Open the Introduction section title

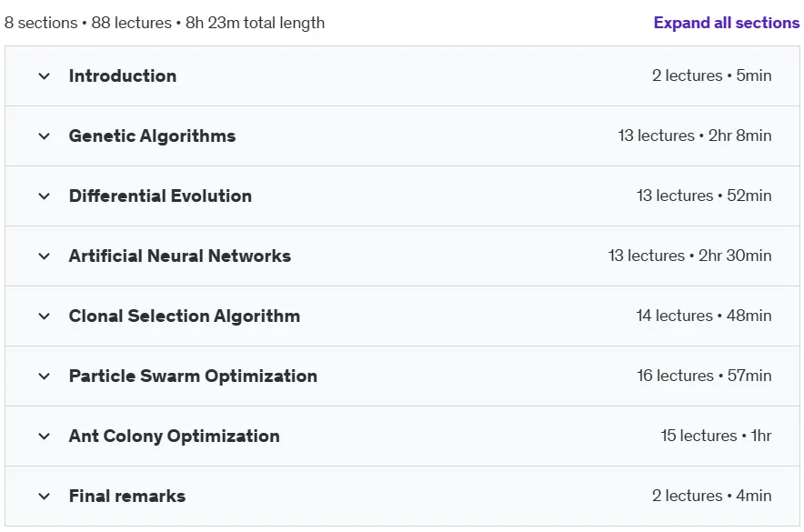click(123, 75)
